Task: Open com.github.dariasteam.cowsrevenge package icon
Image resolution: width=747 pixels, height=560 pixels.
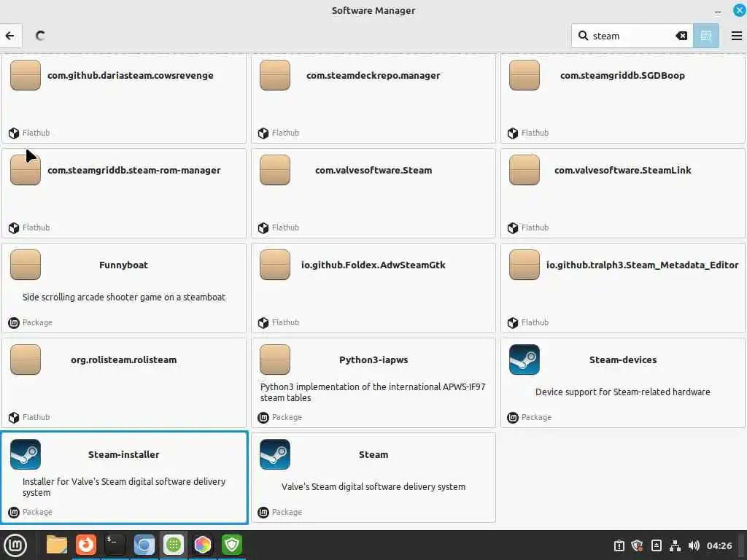Action: tap(26, 75)
